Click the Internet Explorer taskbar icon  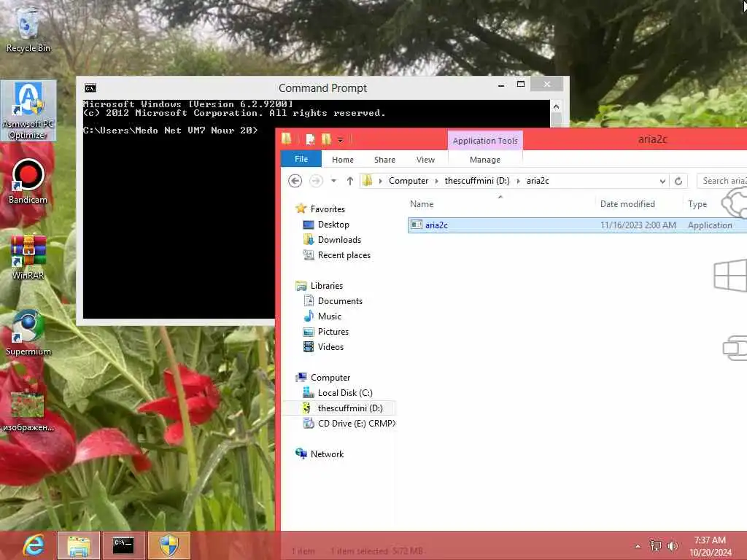[x=34, y=545]
